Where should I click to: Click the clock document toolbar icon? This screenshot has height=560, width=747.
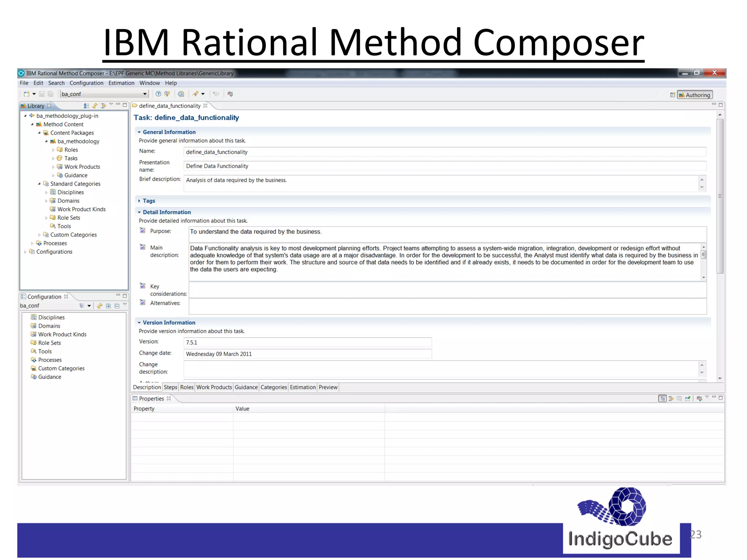click(181, 94)
